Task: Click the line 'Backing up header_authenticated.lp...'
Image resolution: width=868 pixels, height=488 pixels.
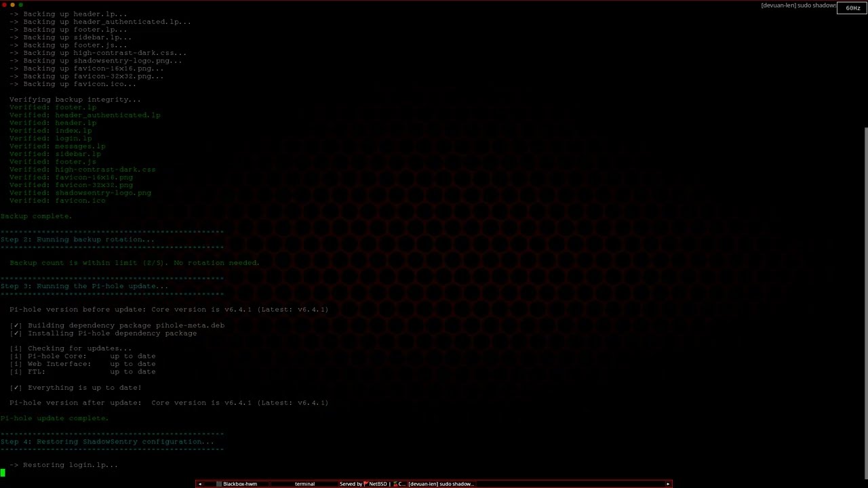Action: click(x=100, y=22)
